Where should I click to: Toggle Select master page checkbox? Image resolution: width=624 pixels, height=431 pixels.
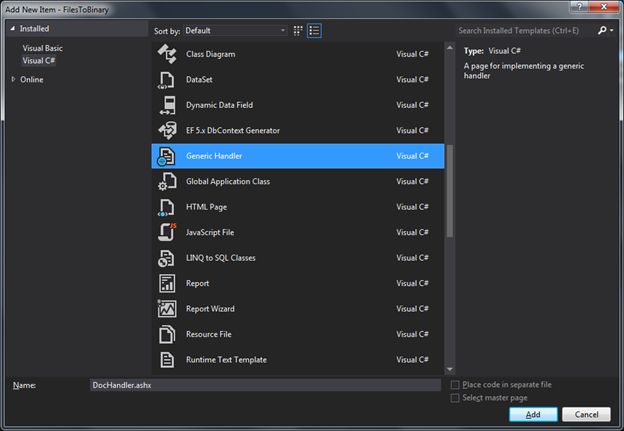click(455, 398)
